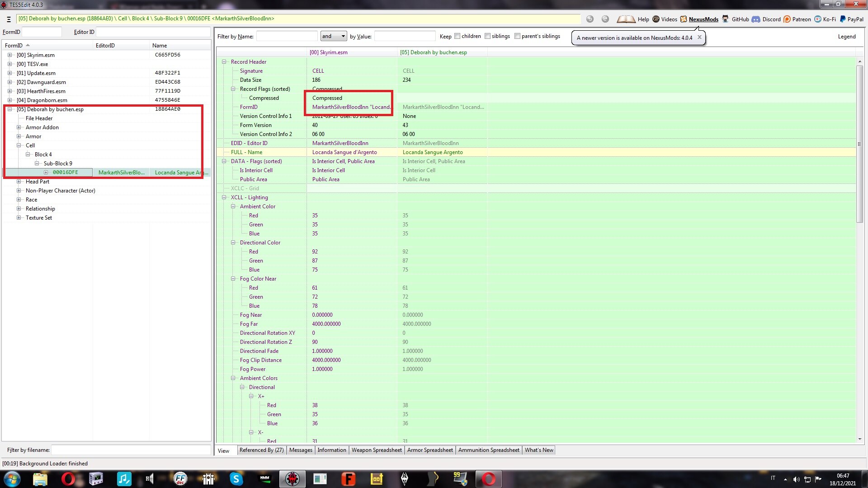Screen dimensions: 868x488
Task: Switch to the View tab
Action: (224, 450)
